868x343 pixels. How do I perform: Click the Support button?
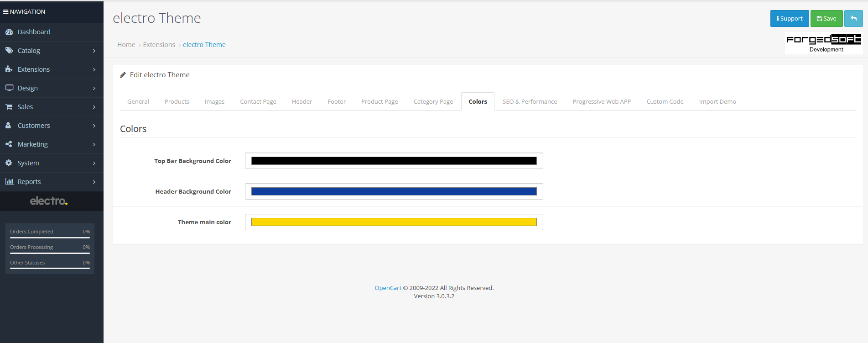pyautogui.click(x=790, y=19)
